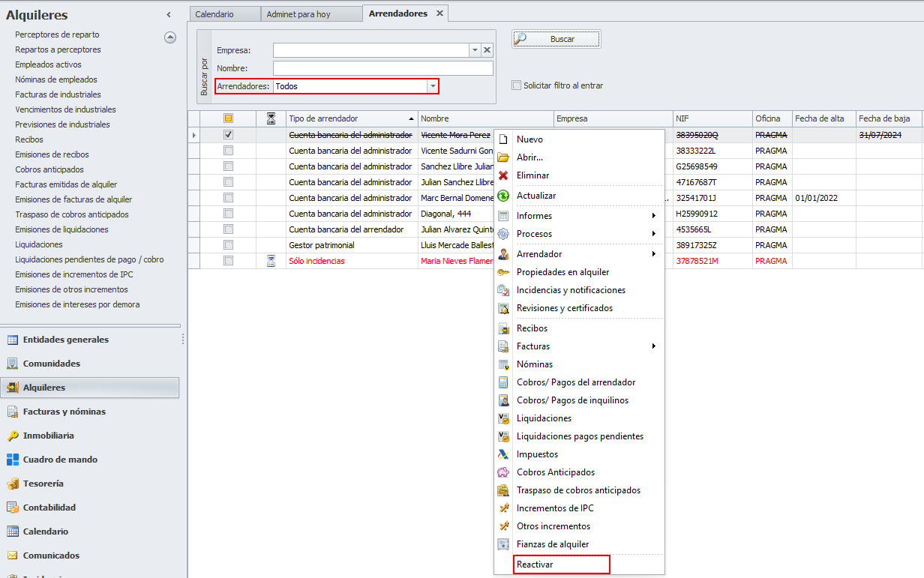Click the NIF column header
The image size is (924, 578).
tap(712, 118)
